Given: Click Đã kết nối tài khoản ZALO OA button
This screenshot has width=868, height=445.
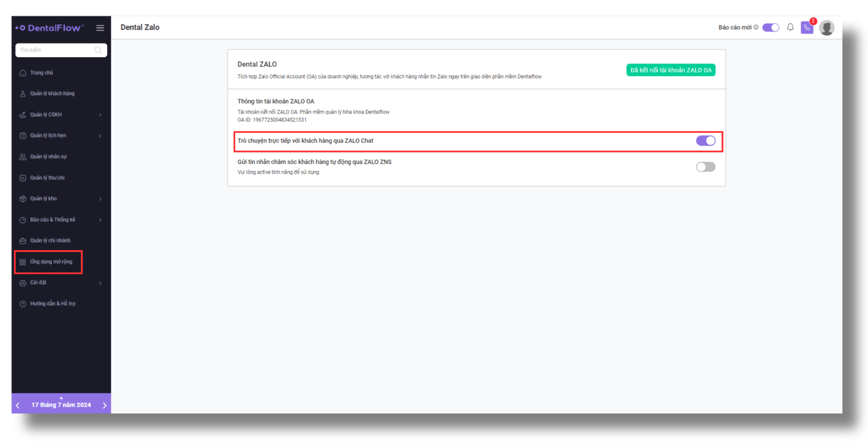Looking at the screenshot, I should [x=670, y=70].
